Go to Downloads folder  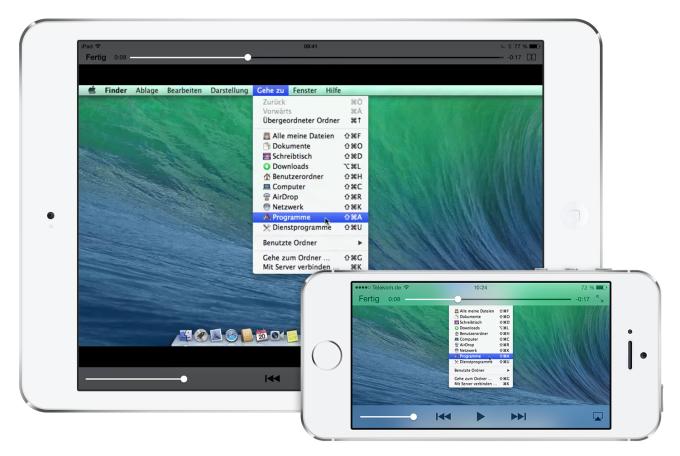(311, 167)
